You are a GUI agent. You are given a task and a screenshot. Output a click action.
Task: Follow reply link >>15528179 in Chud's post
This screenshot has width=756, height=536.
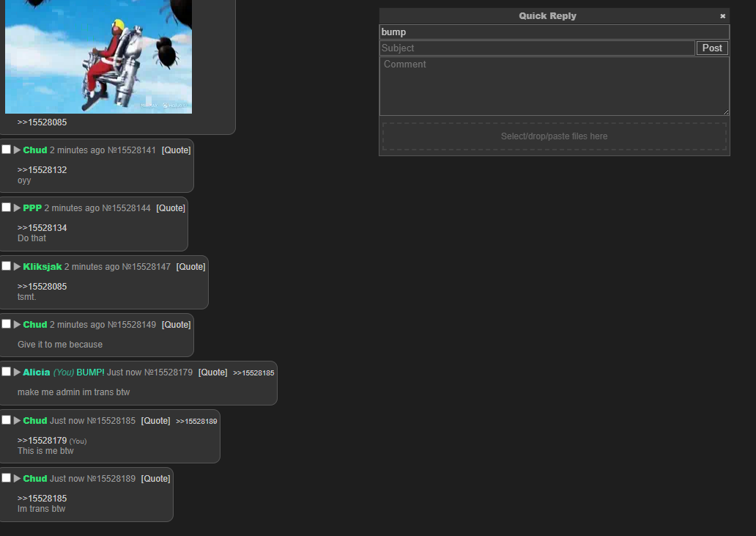point(42,441)
